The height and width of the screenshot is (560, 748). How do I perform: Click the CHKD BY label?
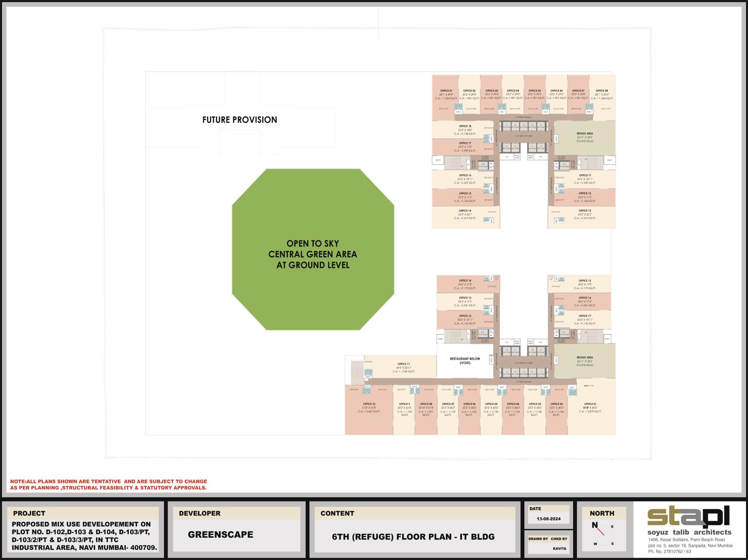[x=559, y=539]
